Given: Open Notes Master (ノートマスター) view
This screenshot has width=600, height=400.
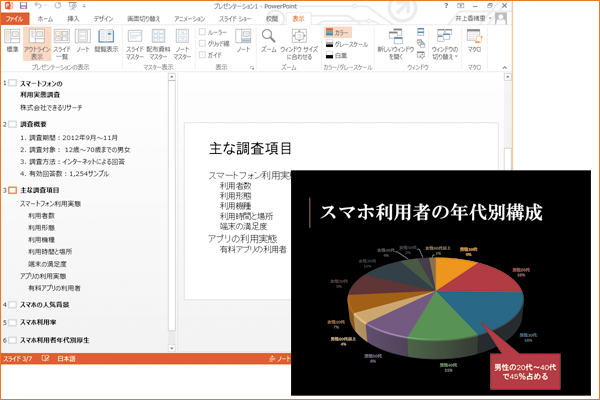Looking at the screenshot, I should coord(182,44).
